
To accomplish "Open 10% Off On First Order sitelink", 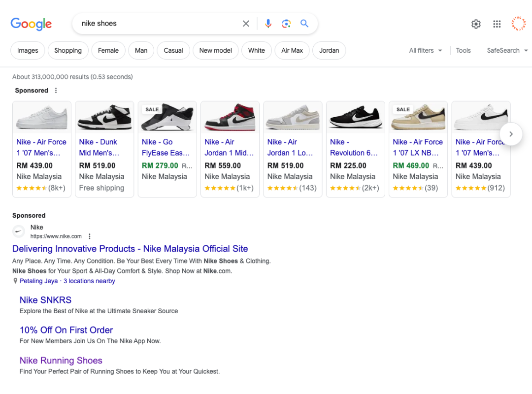I will tap(66, 330).
